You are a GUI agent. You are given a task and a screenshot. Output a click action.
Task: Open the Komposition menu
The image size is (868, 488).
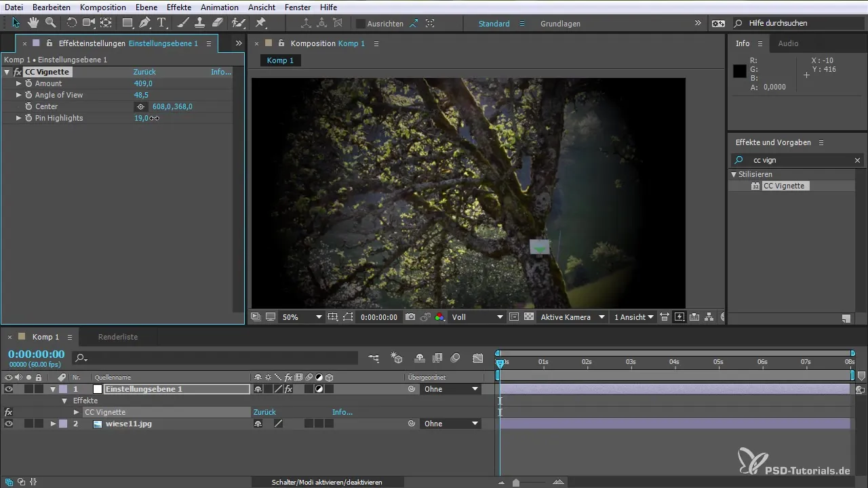(x=102, y=7)
